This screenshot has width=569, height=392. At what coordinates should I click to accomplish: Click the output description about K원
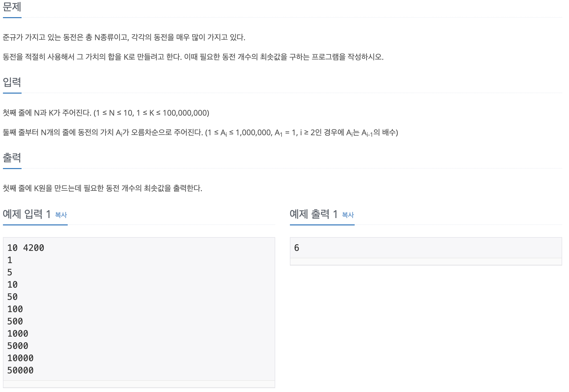click(x=102, y=188)
